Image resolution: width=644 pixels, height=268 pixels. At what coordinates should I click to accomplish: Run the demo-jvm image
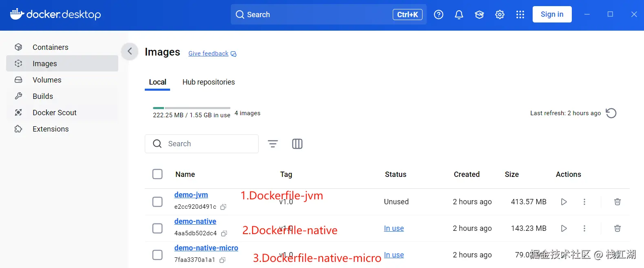(564, 202)
